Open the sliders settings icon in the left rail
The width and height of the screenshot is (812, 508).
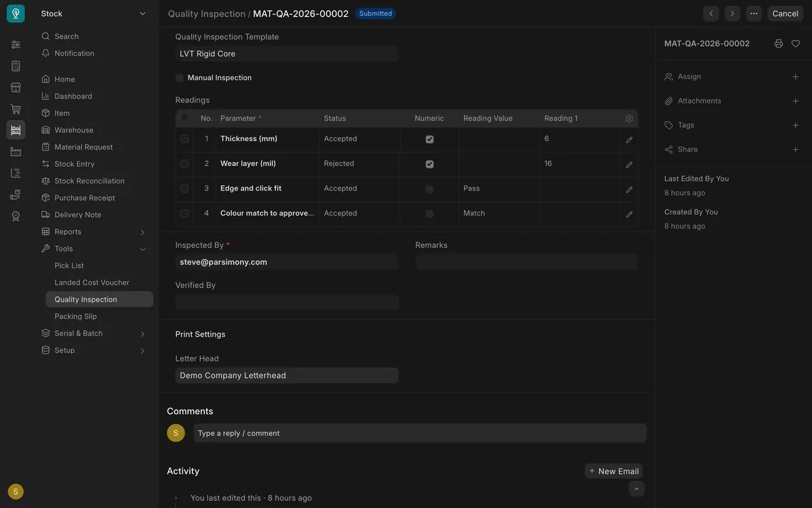[16, 44]
